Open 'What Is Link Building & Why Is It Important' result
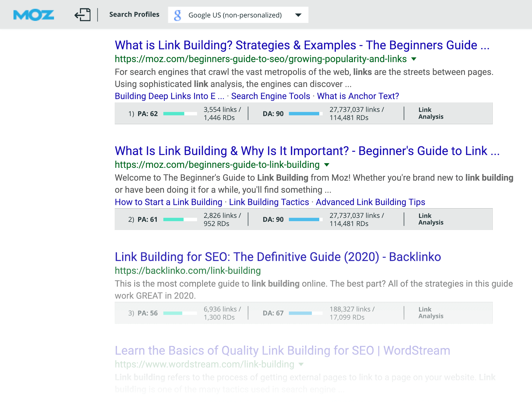The height and width of the screenshot is (418, 532). (x=307, y=151)
